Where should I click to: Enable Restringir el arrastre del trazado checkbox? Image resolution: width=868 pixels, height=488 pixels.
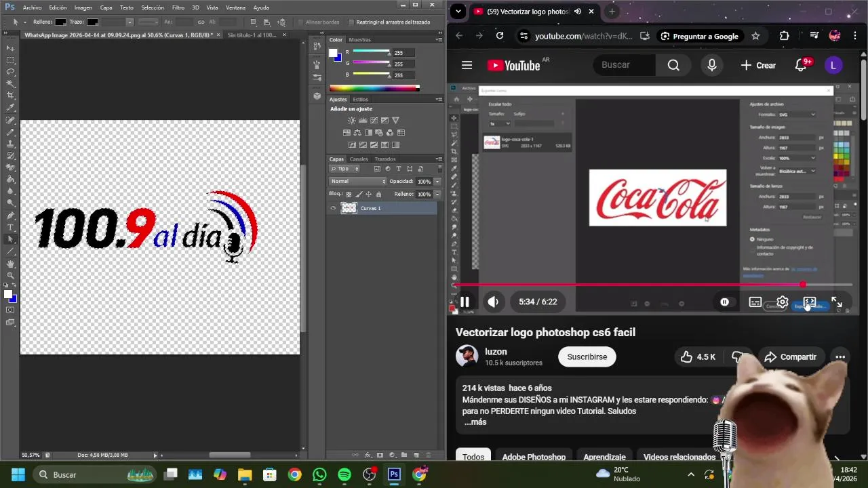coord(351,22)
